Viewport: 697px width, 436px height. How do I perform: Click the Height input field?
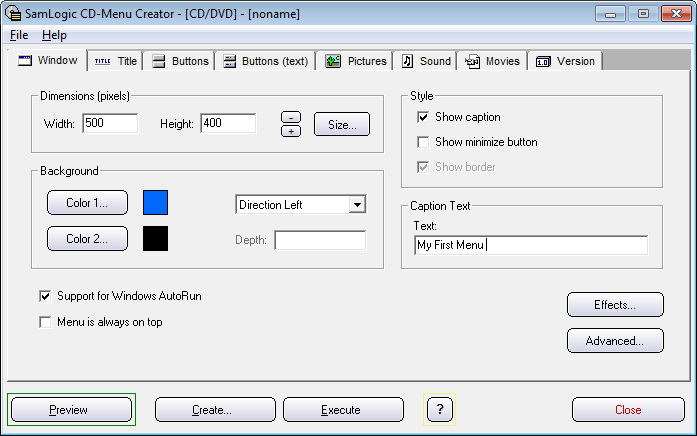pos(228,123)
